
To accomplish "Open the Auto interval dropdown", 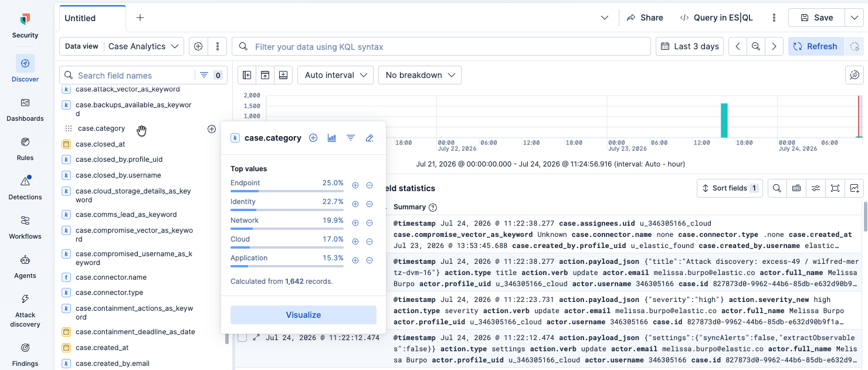I will click(x=335, y=75).
